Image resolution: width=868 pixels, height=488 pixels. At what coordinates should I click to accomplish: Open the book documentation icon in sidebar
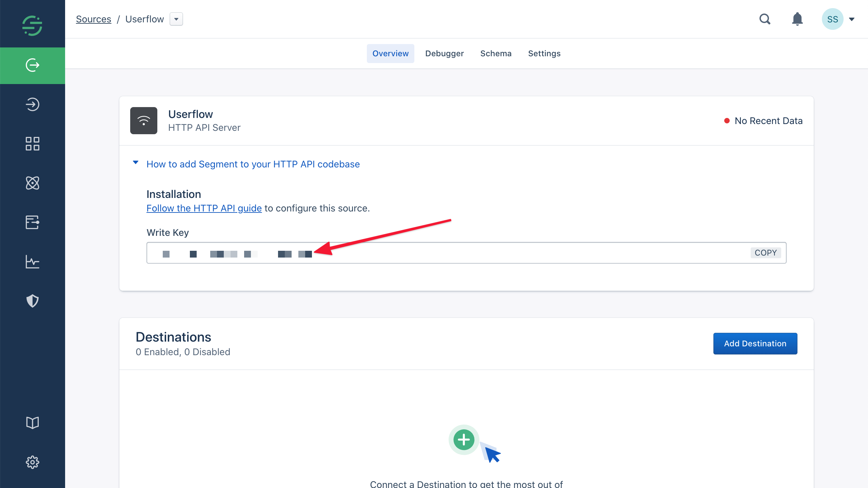[33, 423]
